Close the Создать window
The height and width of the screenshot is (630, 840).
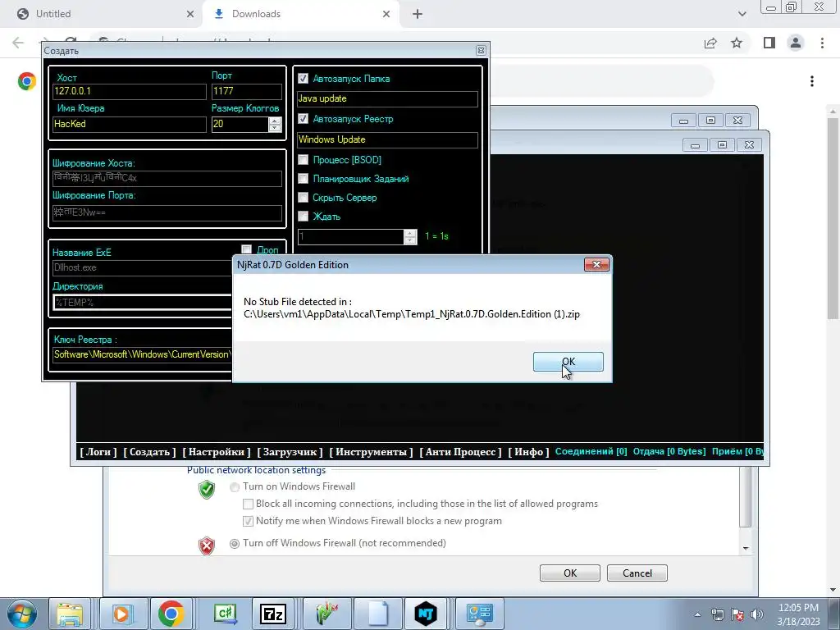click(x=481, y=50)
